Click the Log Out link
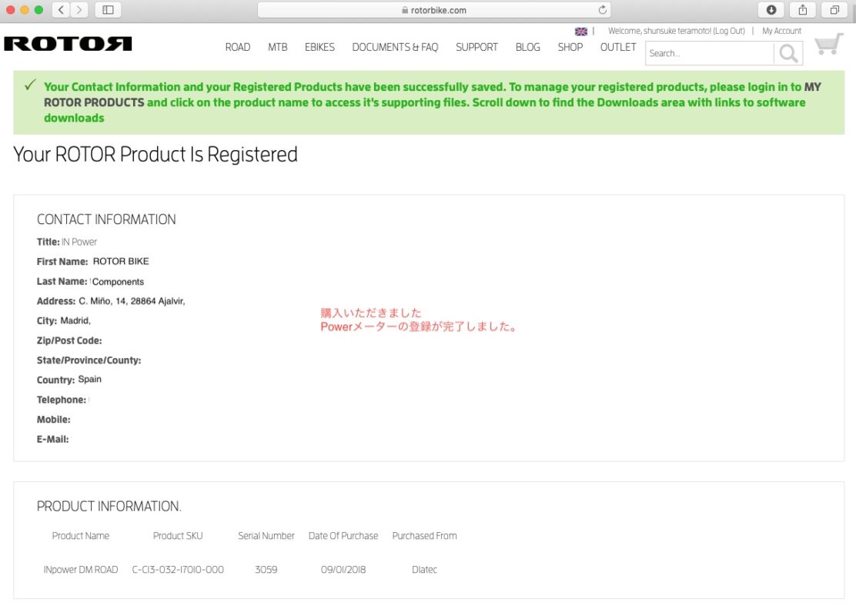 (x=729, y=32)
